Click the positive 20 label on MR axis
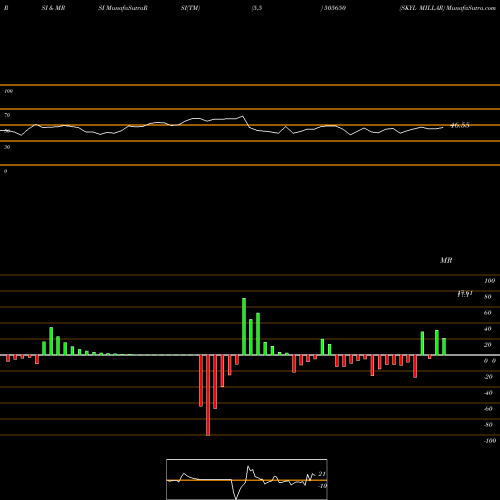The height and width of the screenshot is (500, 500). [x=488, y=345]
